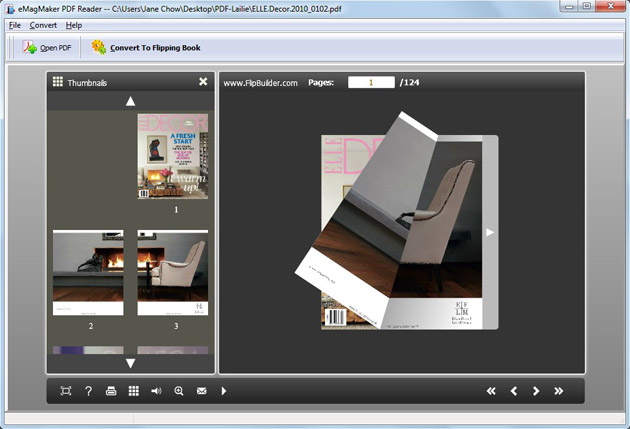
Task: Jump to last page double-right arrow
Action: point(558,391)
